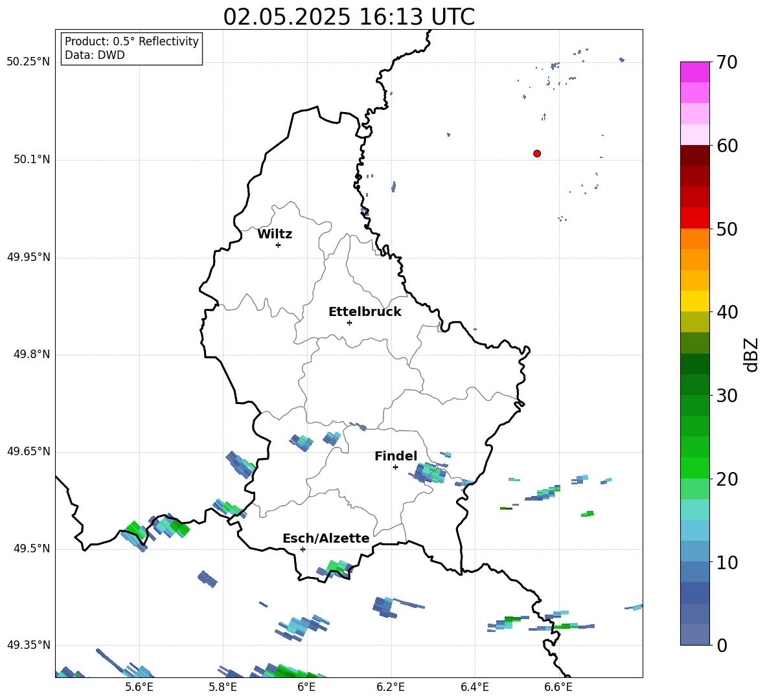This screenshot has height=700, width=767.
Task: Click the dBZ colorbar axis label
Action: click(x=751, y=355)
